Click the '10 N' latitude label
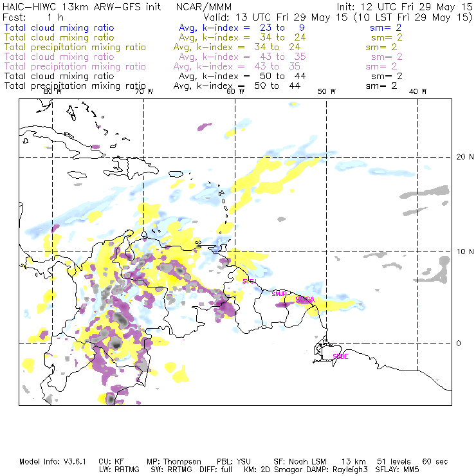 [x=465, y=252]
